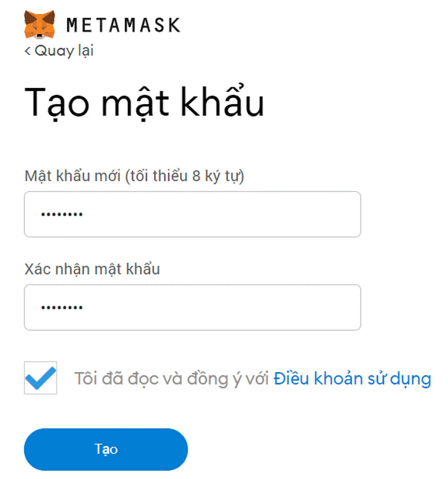Screen dimensions: 448x479
Task: Click the back chevron arrow
Action: coord(28,51)
